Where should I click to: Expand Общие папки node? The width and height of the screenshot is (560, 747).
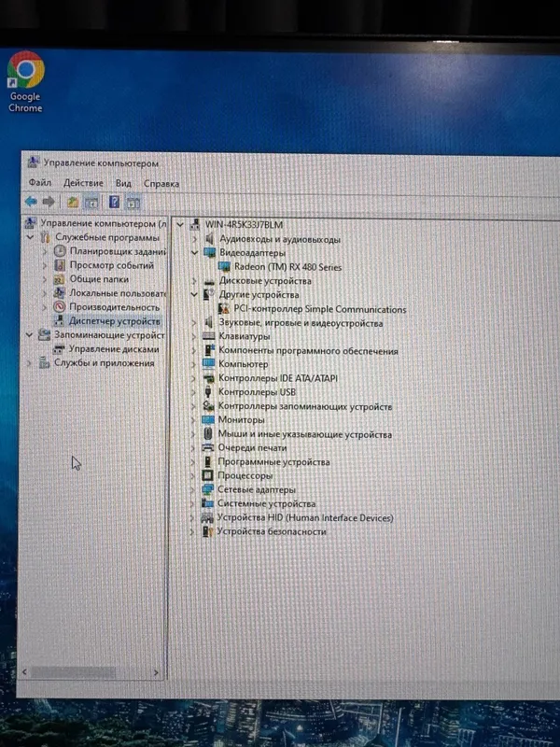click(45, 279)
